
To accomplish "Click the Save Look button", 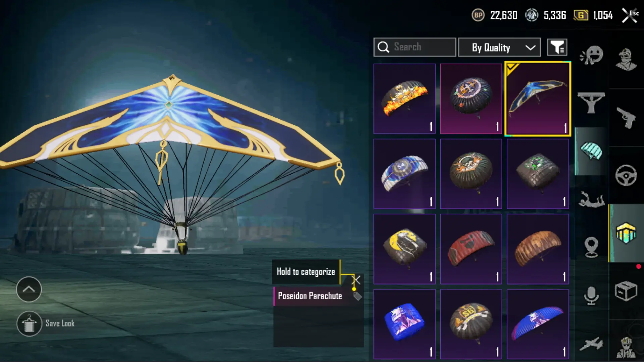I will (46, 324).
